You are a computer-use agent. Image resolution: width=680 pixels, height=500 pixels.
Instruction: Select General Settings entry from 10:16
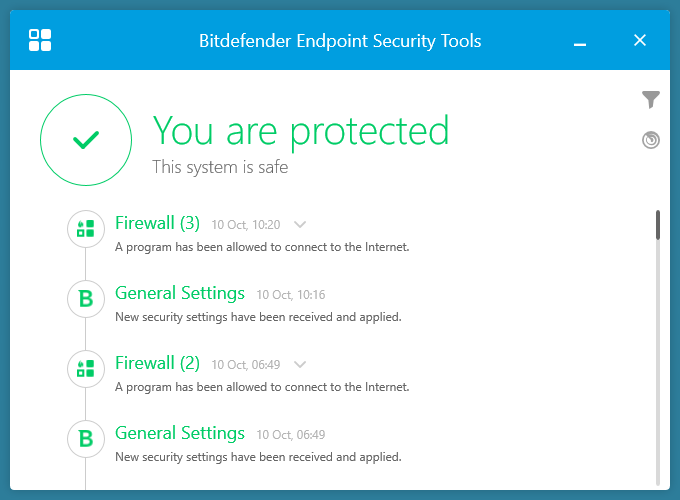coord(180,293)
